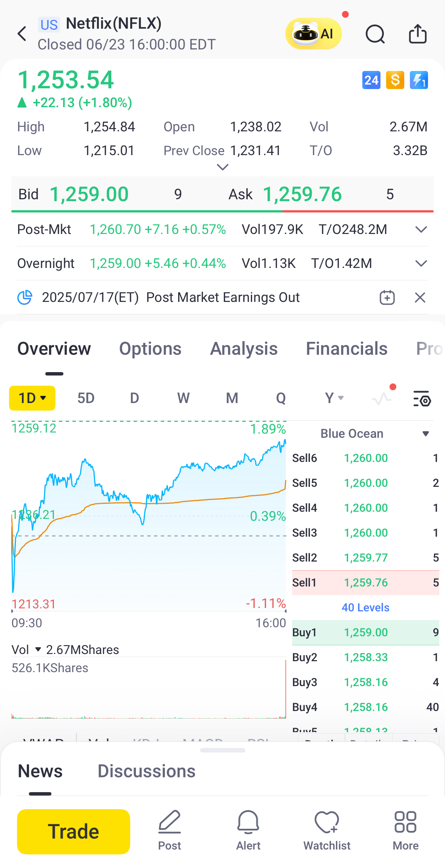Switch to Options tab
Viewport: 445px width, 868px height.
(150, 349)
